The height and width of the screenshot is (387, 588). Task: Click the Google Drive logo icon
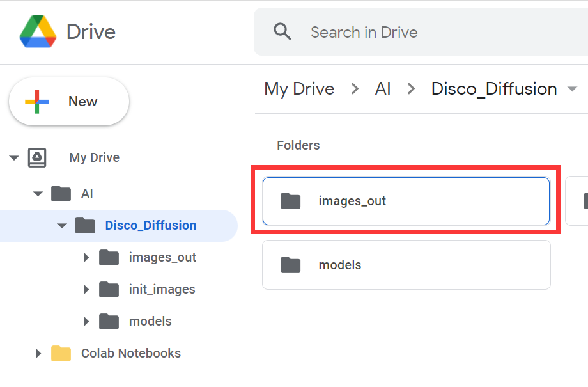pyautogui.click(x=38, y=31)
